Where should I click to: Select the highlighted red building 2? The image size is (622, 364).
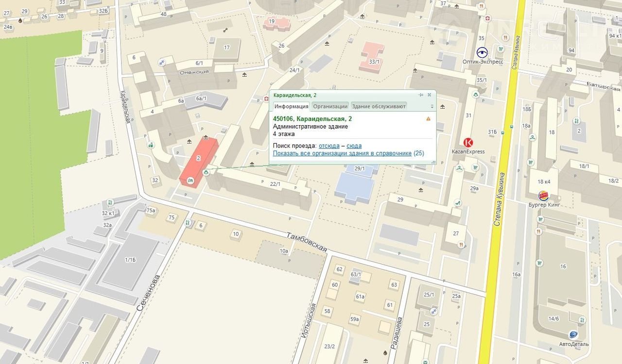coord(199,161)
